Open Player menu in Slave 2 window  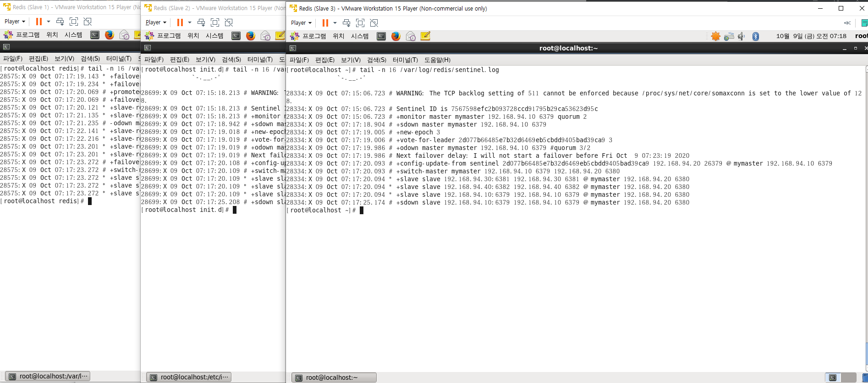[156, 22]
